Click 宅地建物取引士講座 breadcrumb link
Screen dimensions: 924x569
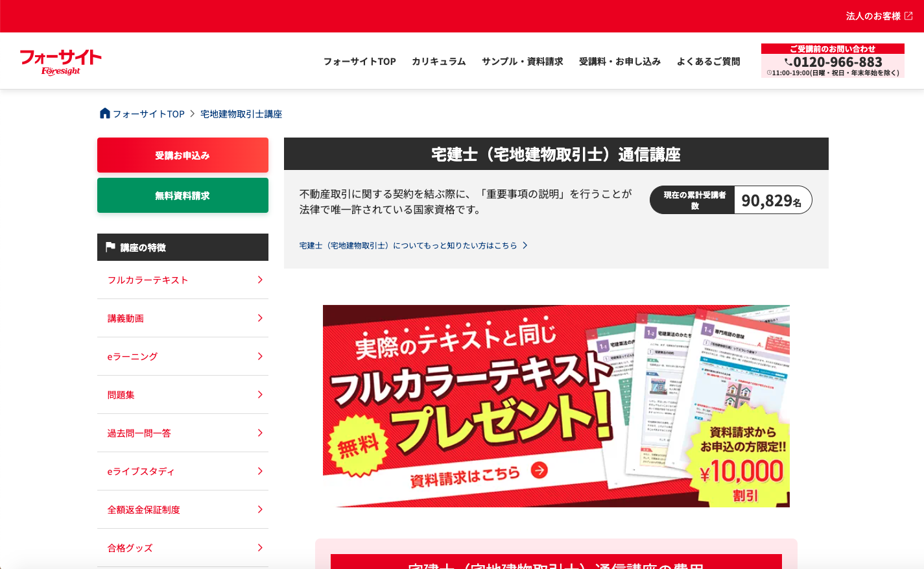point(241,114)
